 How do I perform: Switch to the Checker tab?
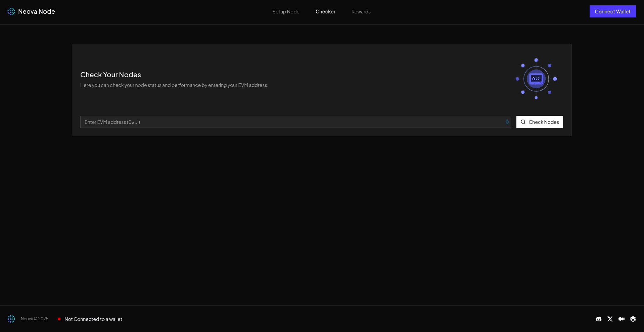(325, 12)
